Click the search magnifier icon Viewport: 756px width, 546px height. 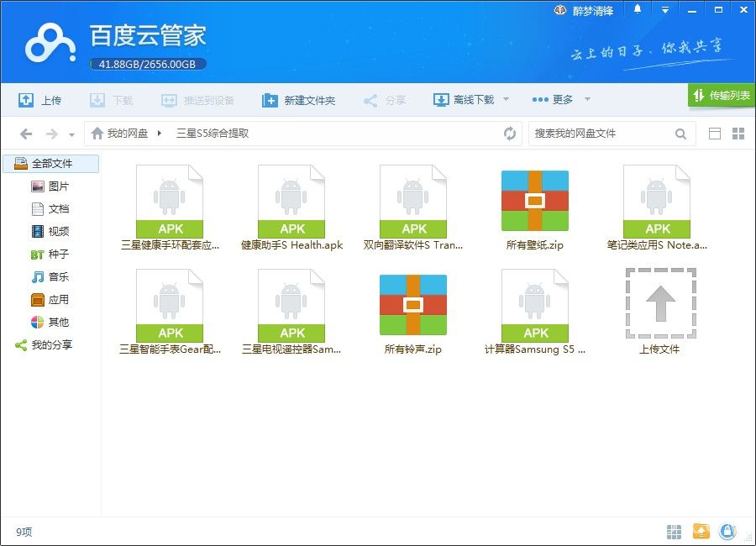[680, 134]
